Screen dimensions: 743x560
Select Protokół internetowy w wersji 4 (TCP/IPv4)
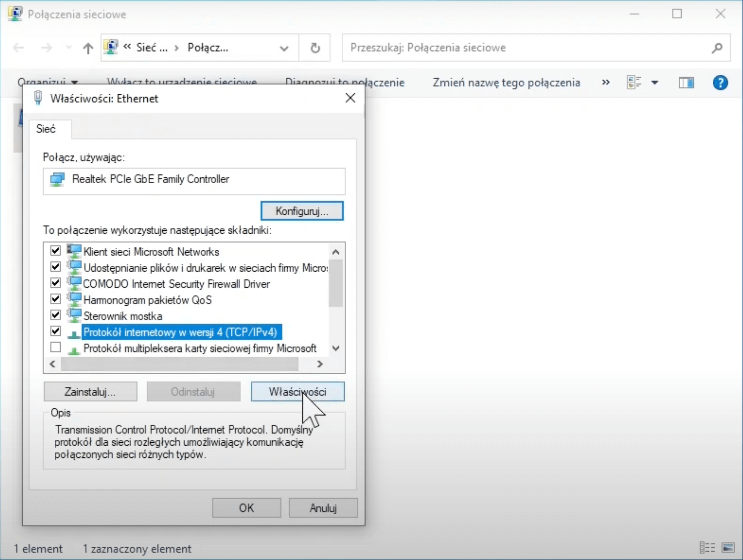tap(182, 332)
